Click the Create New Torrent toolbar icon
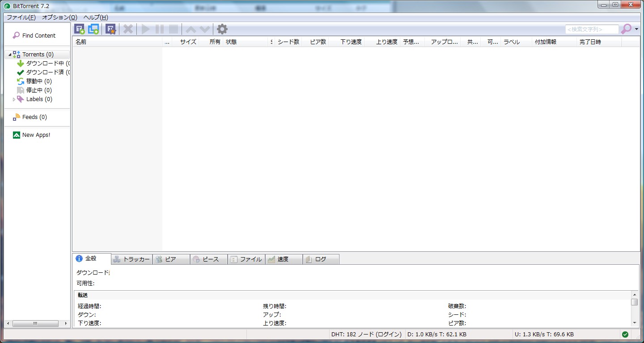This screenshot has width=644, height=343. click(x=110, y=29)
